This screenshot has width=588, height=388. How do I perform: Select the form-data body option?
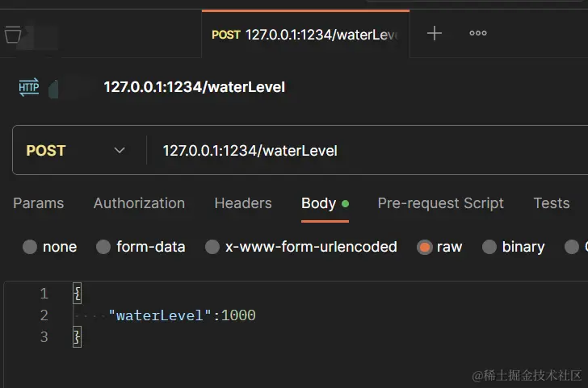tap(103, 247)
